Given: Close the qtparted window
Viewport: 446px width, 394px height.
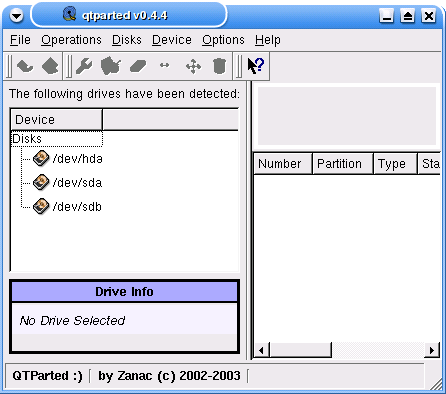Looking at the screenshot, I should tap(429, 16).
